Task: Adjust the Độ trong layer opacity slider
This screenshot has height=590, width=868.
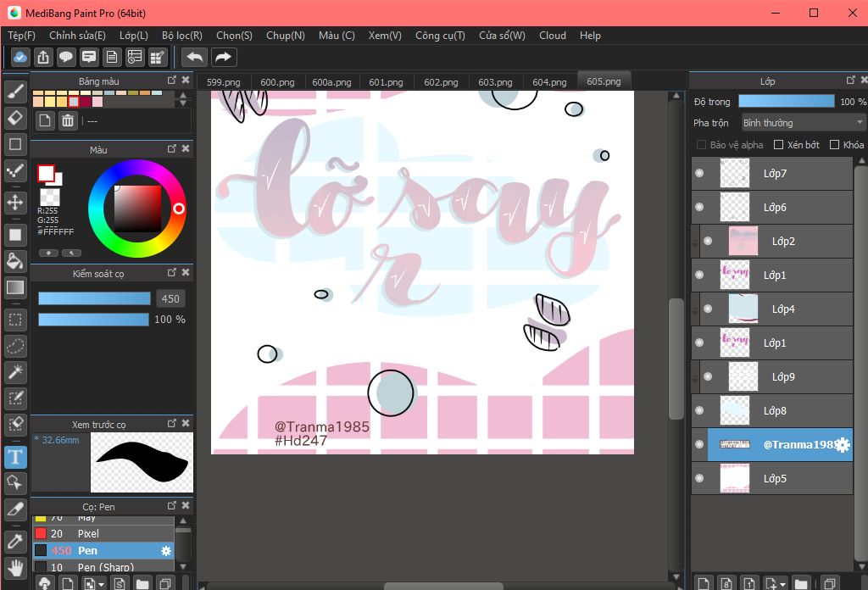Action: click(786, 101)
